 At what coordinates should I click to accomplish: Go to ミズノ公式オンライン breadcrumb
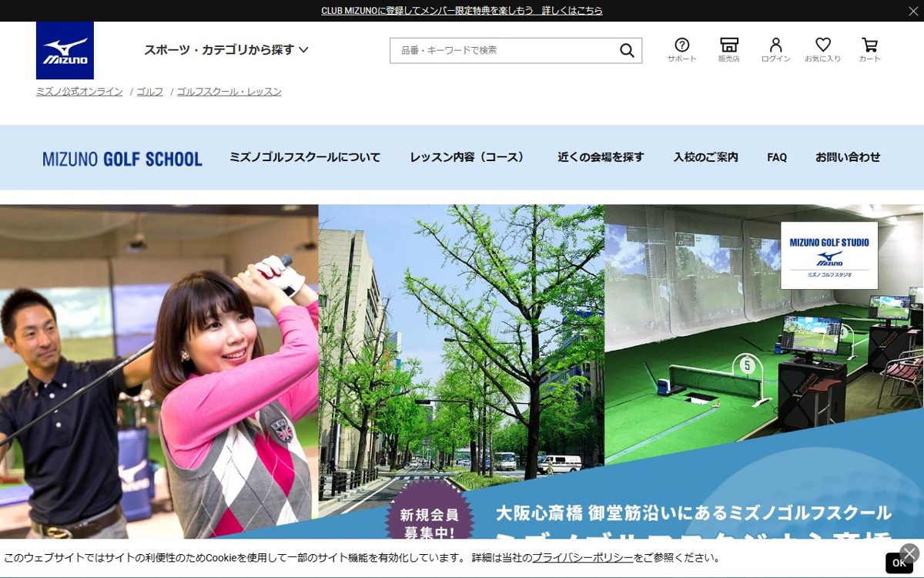click(x=79, y=92)
